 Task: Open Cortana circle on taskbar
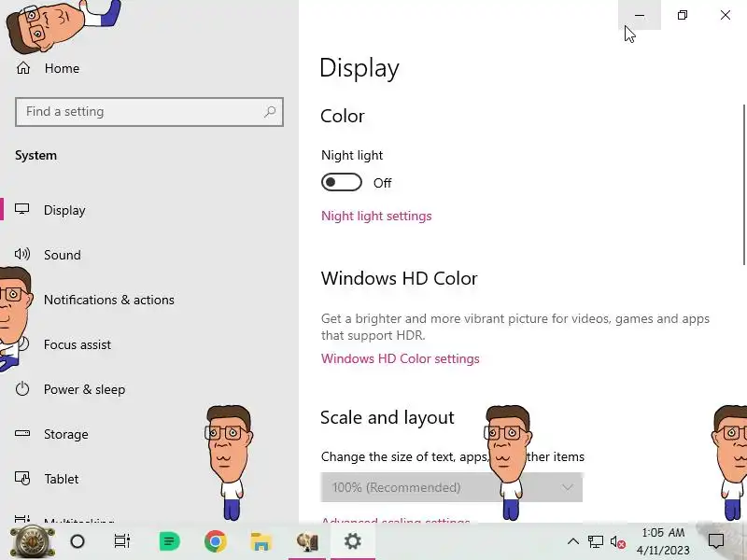point(78,541)
